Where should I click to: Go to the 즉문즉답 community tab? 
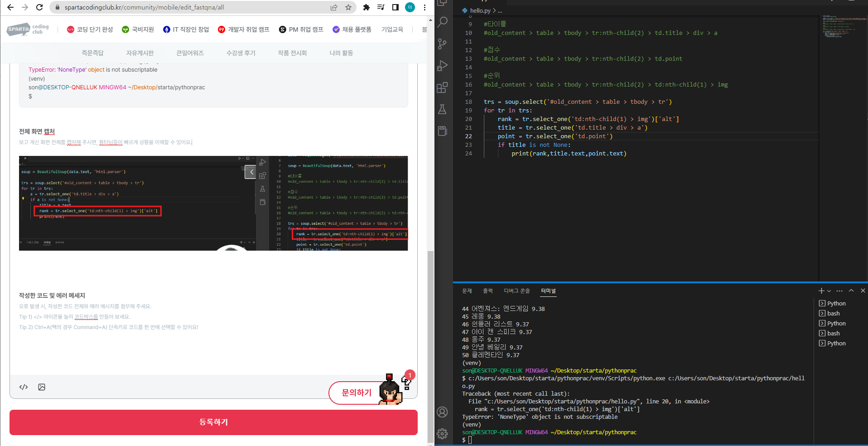point(92,53)
